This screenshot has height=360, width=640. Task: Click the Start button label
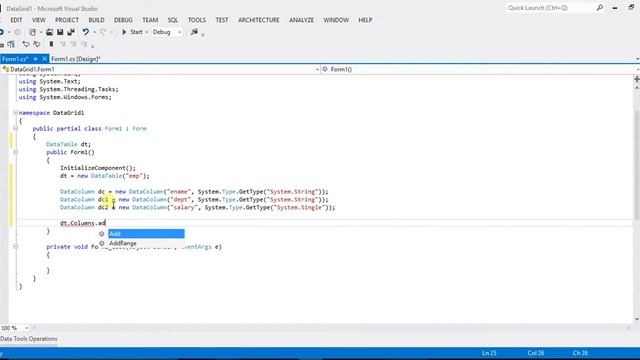(136, 32)
